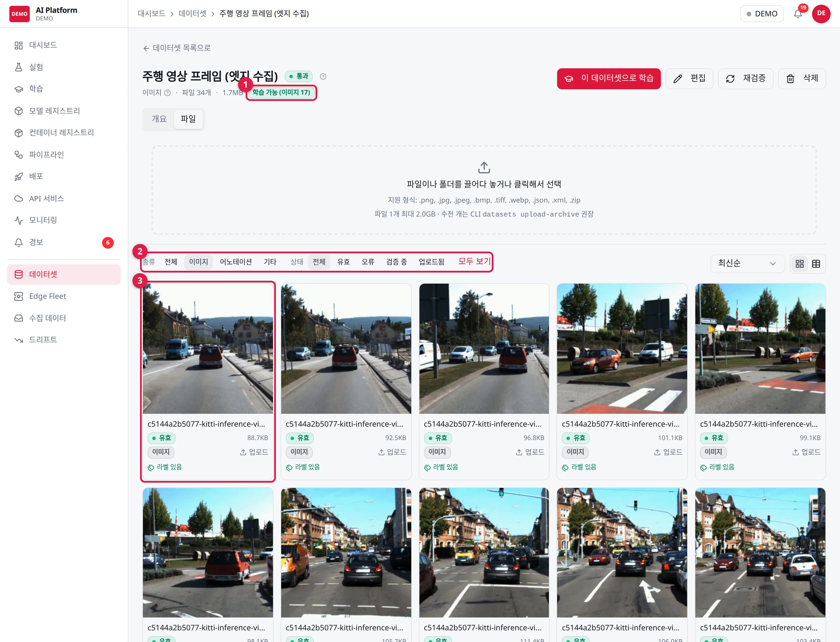Click the DE user avatar
The width and height of the screenshot is (840, 642).
point(821,13)
